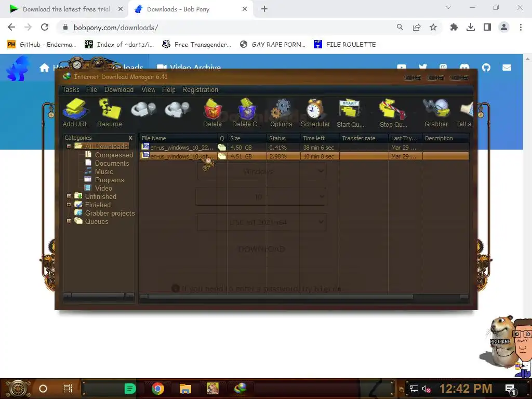Image resolution: width=532 pixels, height=399 pixels.
Task: Select the Music category
Action: pos(99,171)
